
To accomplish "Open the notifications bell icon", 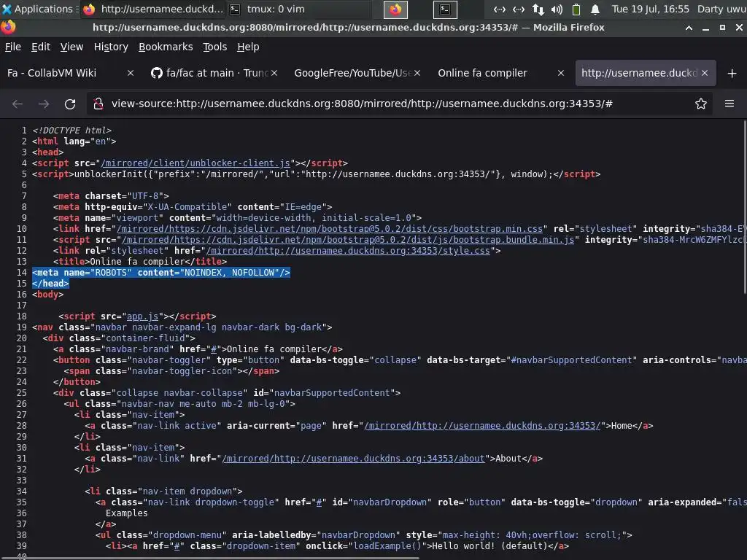I will 595,9.
